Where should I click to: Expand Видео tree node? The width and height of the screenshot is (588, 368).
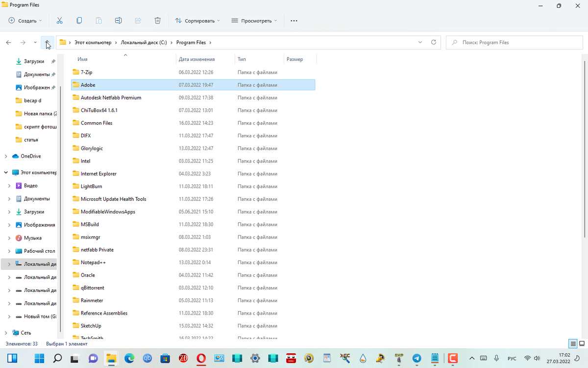[9, 185]
